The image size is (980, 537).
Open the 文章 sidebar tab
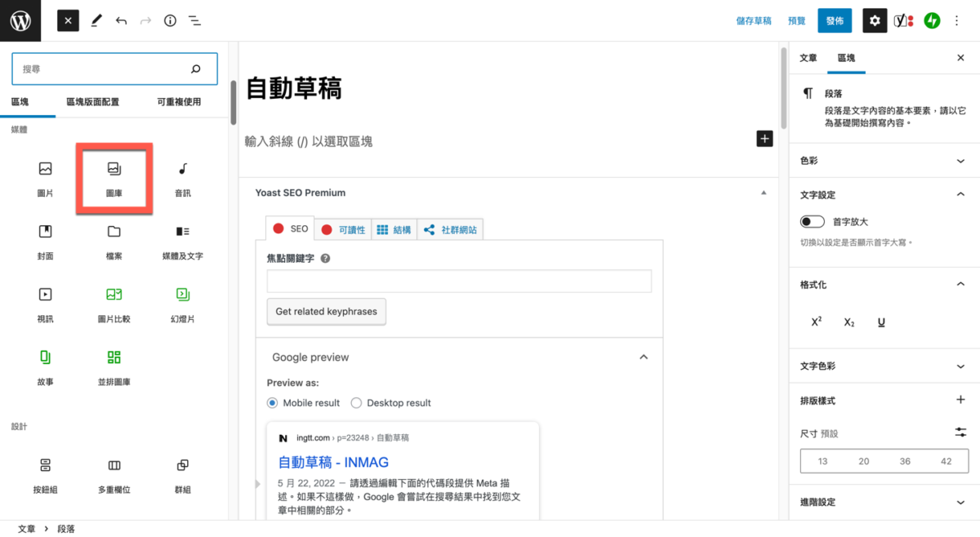(x=808, y=58)
